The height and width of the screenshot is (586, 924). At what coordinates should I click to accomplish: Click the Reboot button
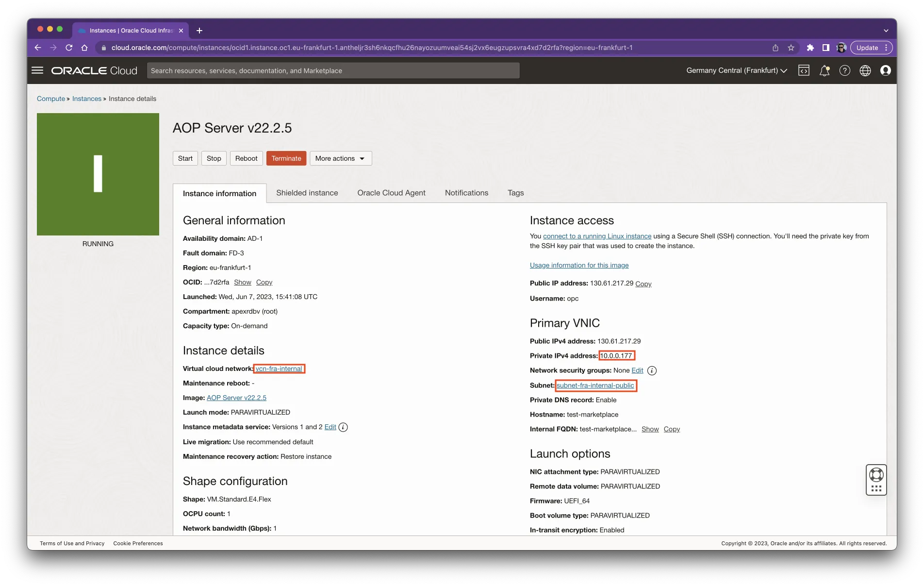click(247, 158)
